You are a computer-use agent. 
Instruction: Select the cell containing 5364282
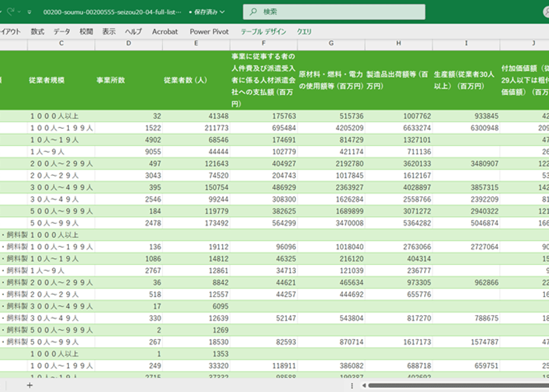coord(399,223)
